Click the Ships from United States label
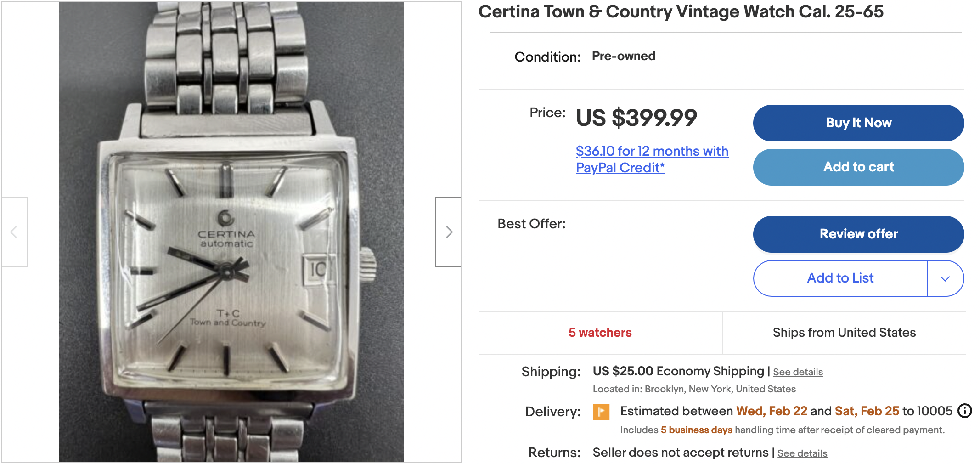This screenshot has width=980, height=464. point(844,333)
